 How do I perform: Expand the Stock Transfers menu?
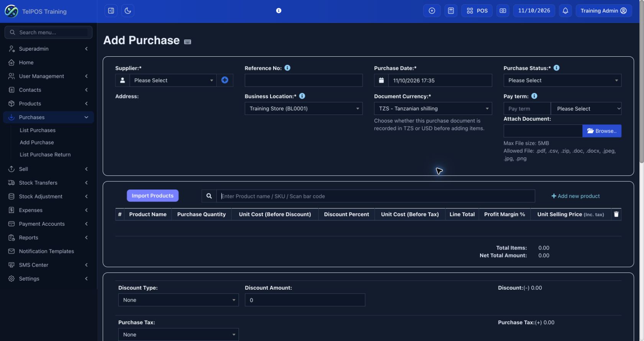pos(48,183)
